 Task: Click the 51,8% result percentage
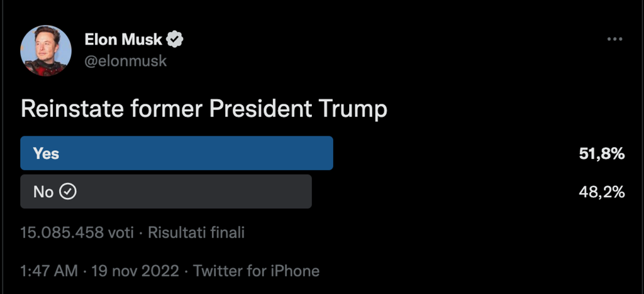601,153
